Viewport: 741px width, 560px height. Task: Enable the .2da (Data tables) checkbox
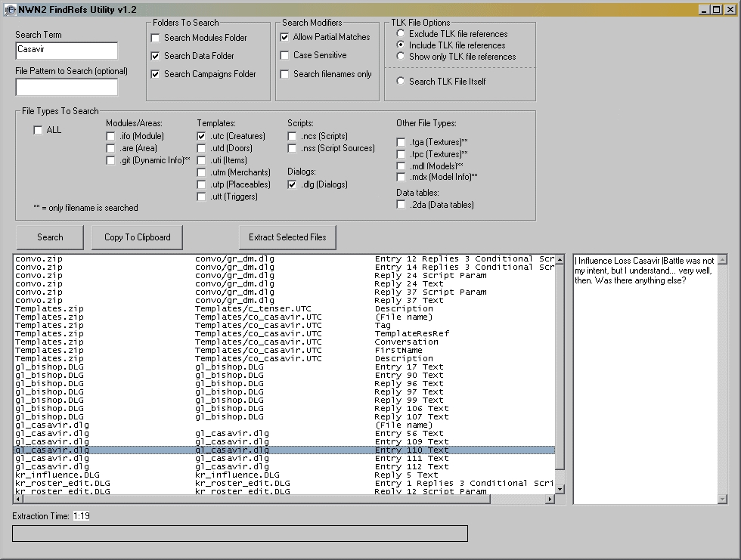pyautogui.click(x=402, y=206)
